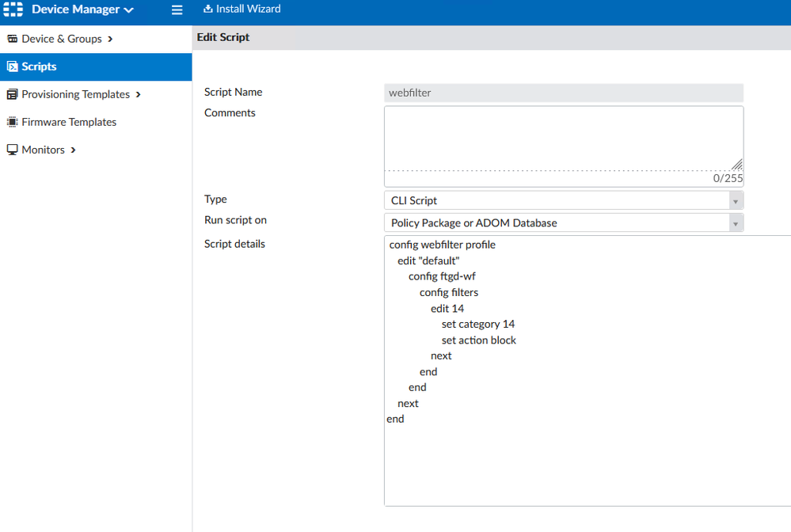Expand the Device & Groups chevron
Viewport: 791px width, 532px height.
coord(110,39)
